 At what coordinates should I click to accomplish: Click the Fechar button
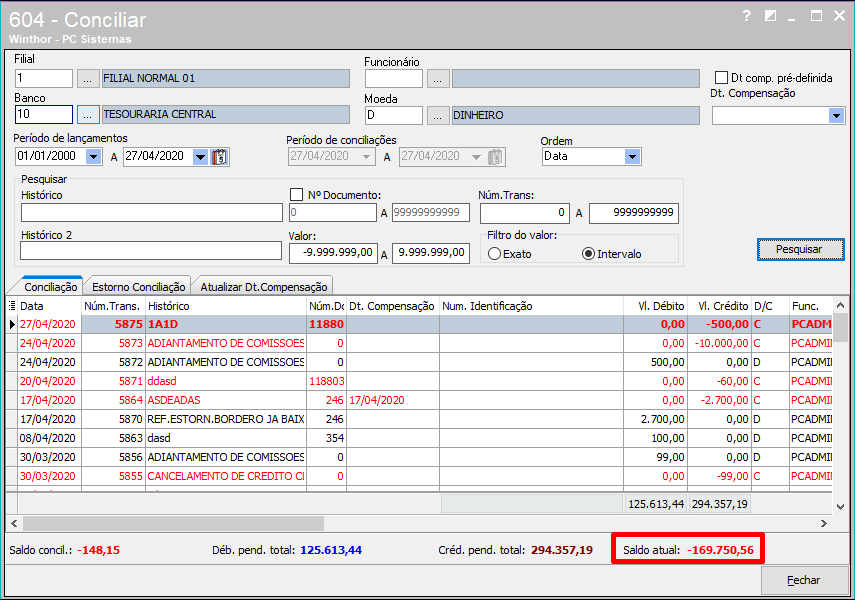pos(804,580)
